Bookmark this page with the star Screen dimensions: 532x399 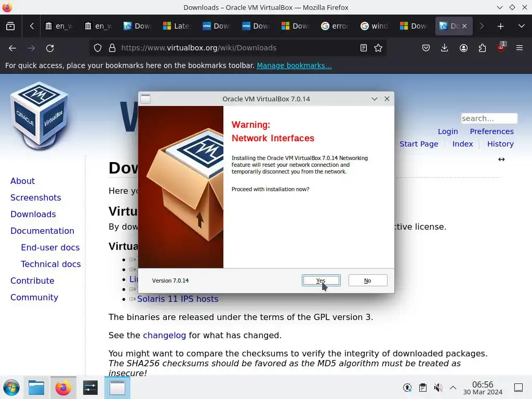pyautogui.click(x=378, y=48)
